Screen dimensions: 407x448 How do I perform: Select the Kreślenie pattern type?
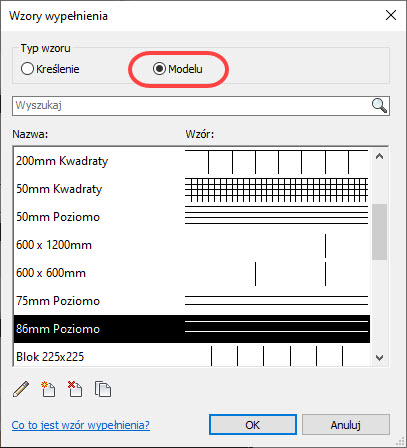pyautogui.click(x=50, y=69)
